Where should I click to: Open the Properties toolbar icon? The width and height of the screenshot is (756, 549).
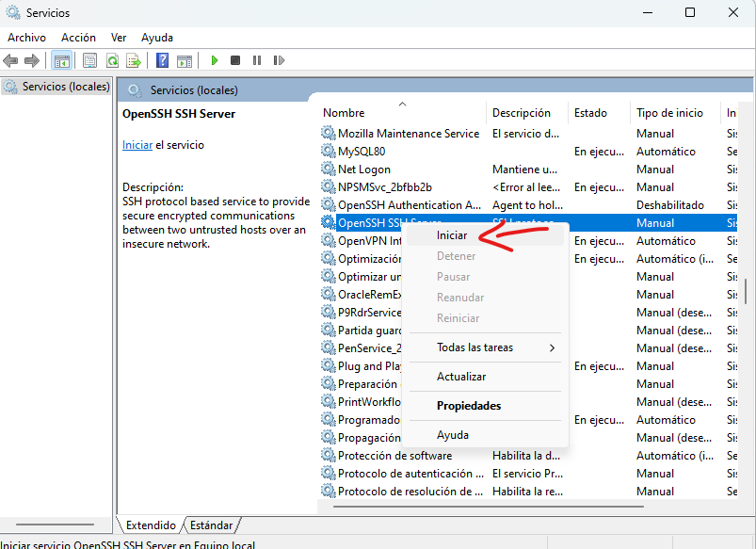(89, 60)
